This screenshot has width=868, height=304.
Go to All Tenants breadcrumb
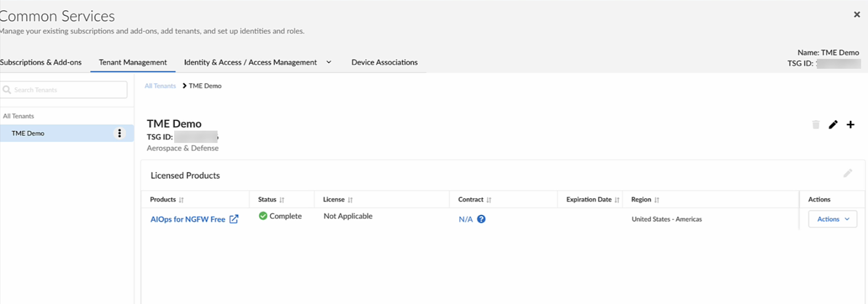coord(160,86)
